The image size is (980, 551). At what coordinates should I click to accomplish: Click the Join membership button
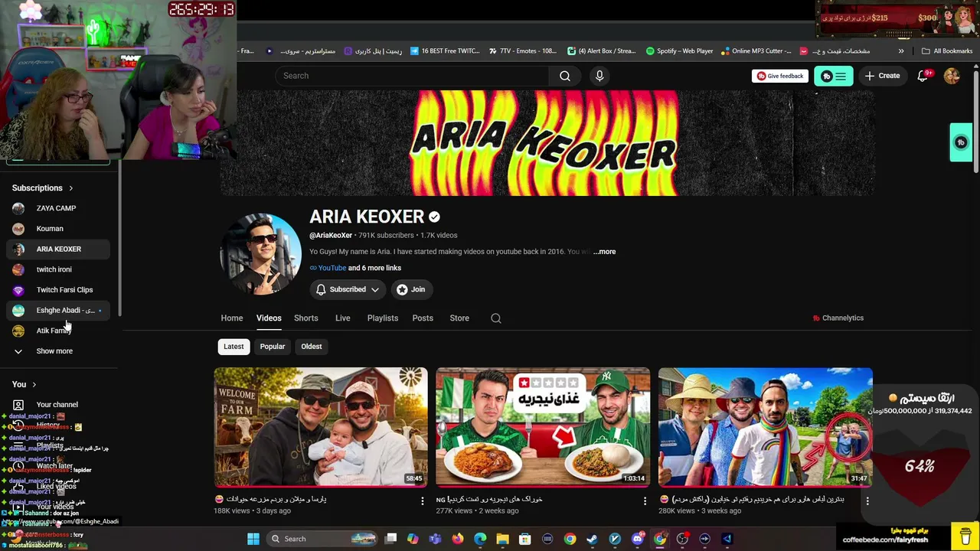coord(410,289)
